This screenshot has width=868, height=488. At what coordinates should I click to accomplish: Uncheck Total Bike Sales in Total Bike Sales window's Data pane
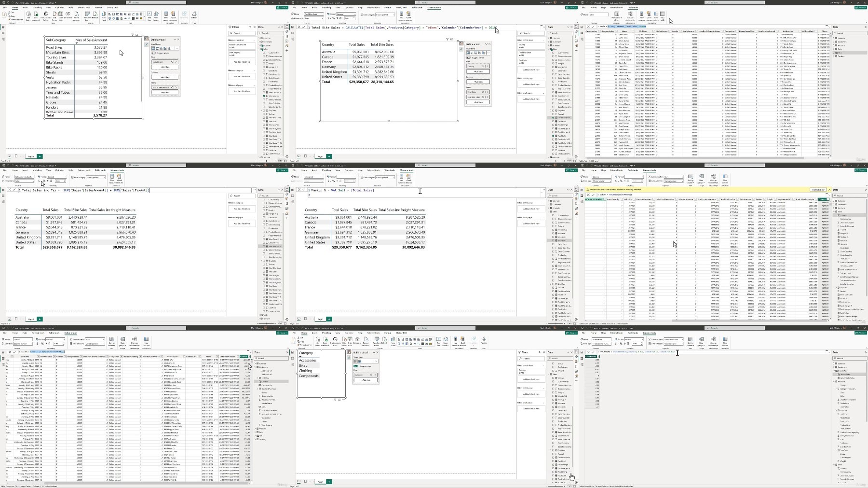(554, 118)
